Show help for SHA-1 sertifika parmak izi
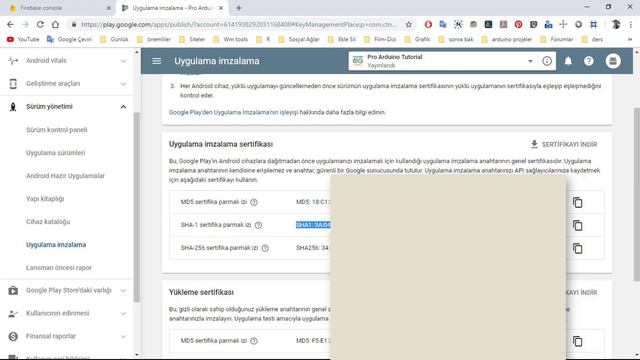This screenshot has width=640, height=360. coord(258,225)
